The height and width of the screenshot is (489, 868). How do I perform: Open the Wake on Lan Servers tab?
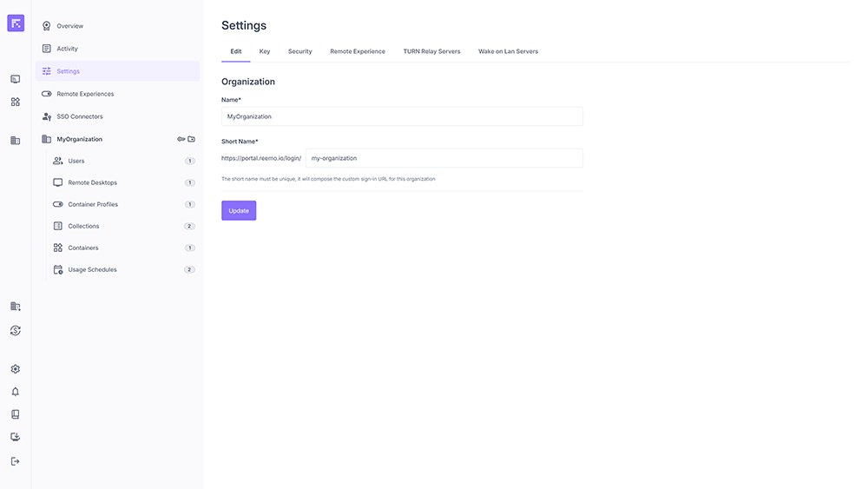point(508,51)
